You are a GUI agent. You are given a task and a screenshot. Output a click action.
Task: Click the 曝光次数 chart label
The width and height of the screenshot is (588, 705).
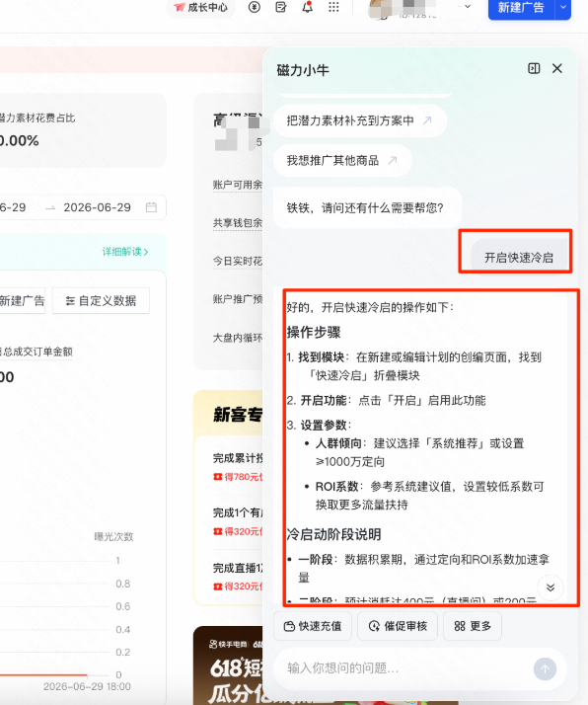[x=113, y=536]
